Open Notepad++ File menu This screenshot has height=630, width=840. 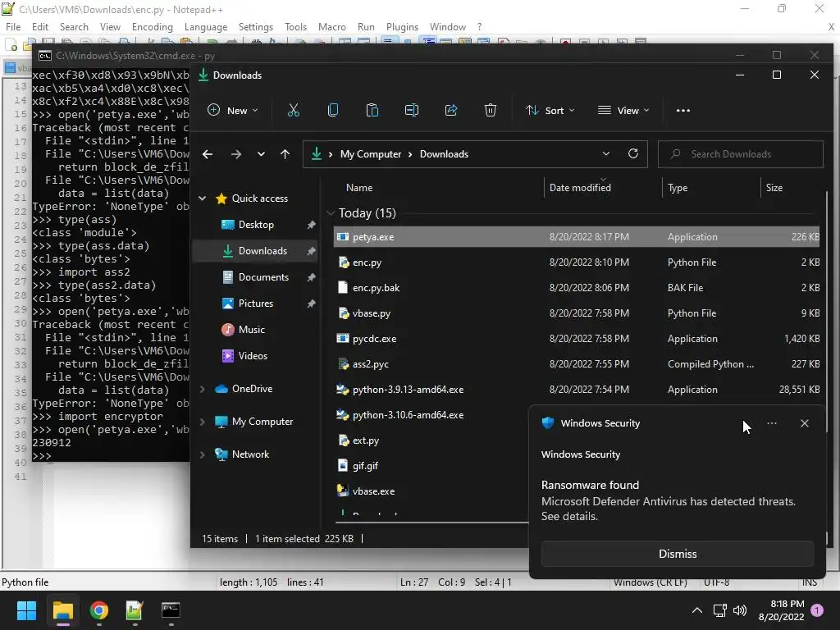pyautogui.click(x=13, y=27)
